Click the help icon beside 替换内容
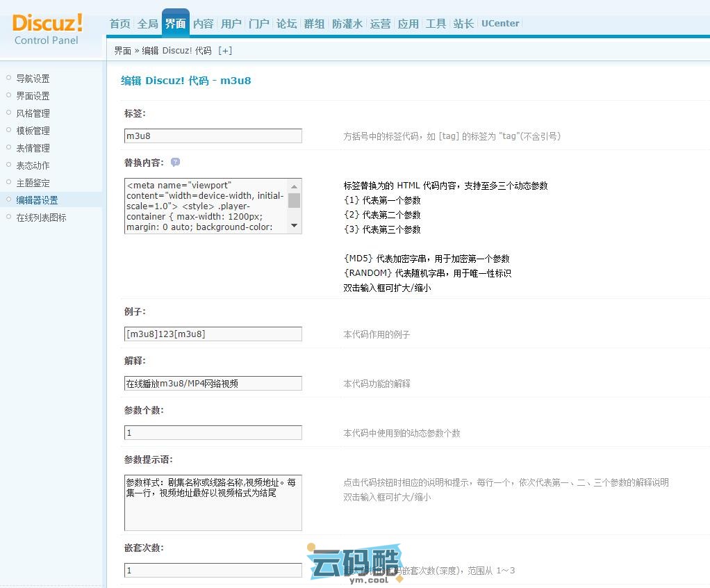The height and width of the screenshot is (588, 710). (x=175, y=162)
